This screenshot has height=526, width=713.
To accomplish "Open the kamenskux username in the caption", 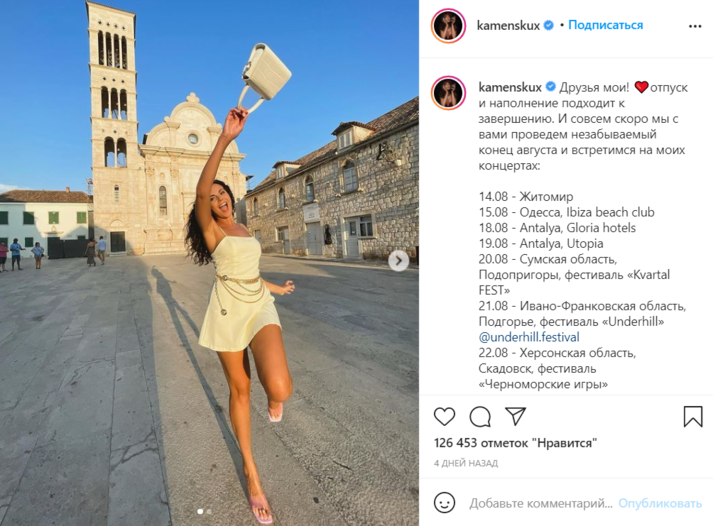I will point(510,87).
